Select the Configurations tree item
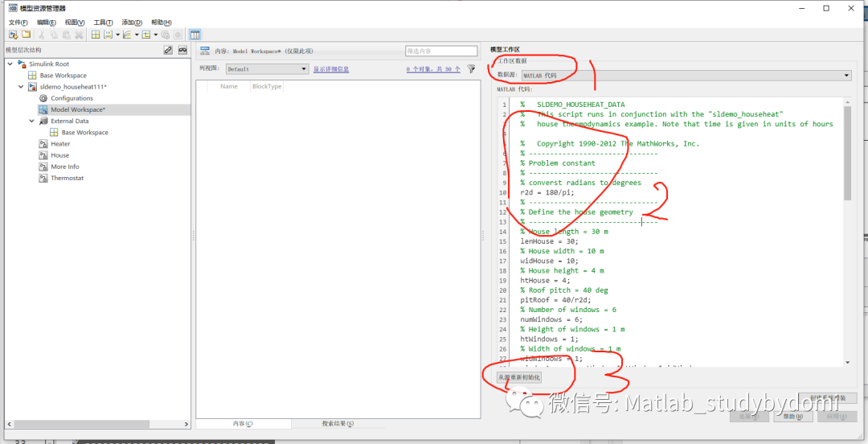Image resolution: width=868 pixels, height=444 pixels. tap(72, 98)
